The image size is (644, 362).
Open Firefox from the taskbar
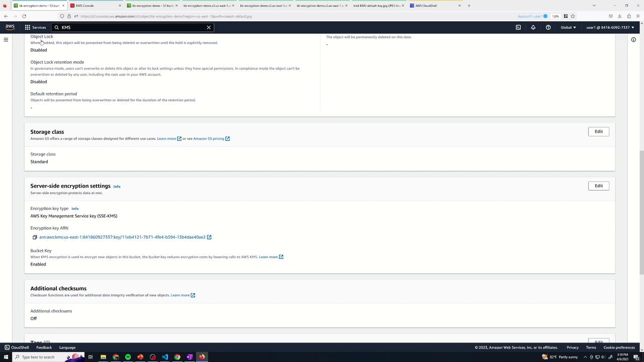[202, 357]
